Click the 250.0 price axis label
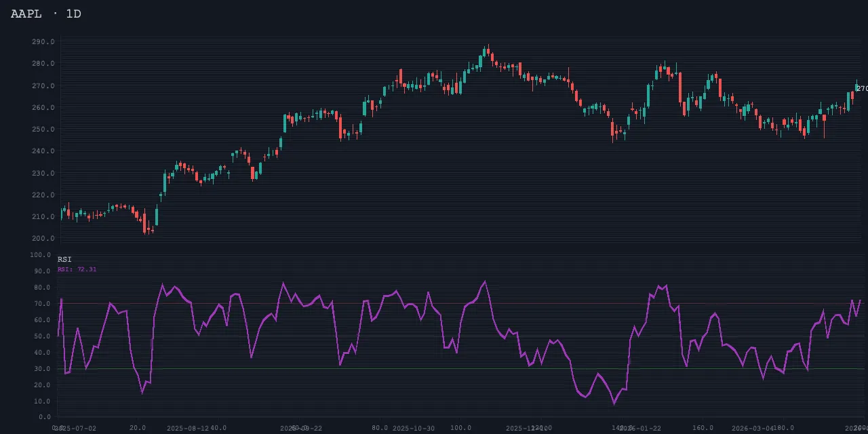 [43, 130]
